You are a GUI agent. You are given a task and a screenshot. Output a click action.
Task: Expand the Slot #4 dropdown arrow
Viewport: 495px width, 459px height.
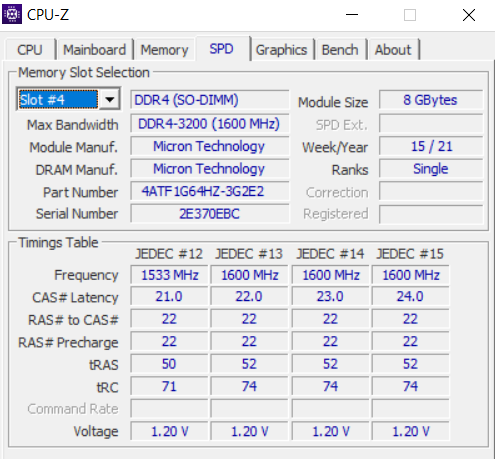pyautogui.click(x=110, y=99)
